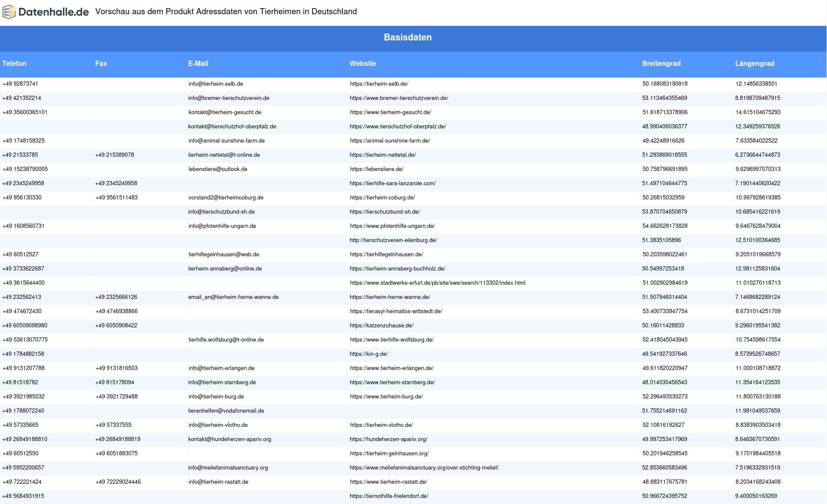The height and width of the screenshot is (504, 827).
Task: Select phone number +49 92873741
Action: pyautogui.click(x=20, y=84)
